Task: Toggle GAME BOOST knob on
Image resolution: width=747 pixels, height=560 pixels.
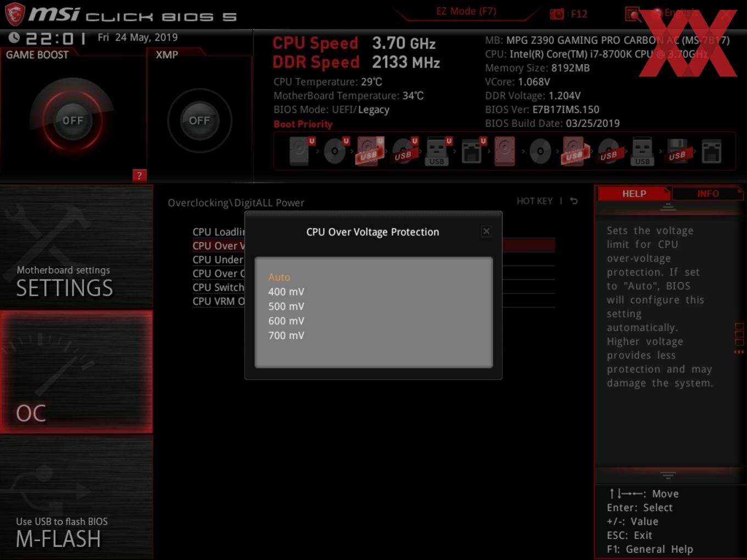Action: click(x=73, y=120)
